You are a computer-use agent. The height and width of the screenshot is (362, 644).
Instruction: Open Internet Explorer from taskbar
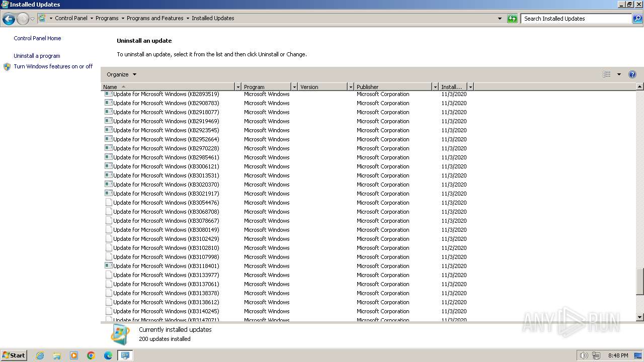coord(40,355)
